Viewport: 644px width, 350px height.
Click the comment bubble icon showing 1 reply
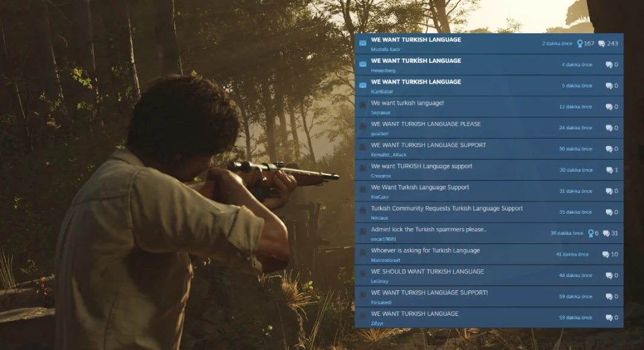click(x=610, y=170)
